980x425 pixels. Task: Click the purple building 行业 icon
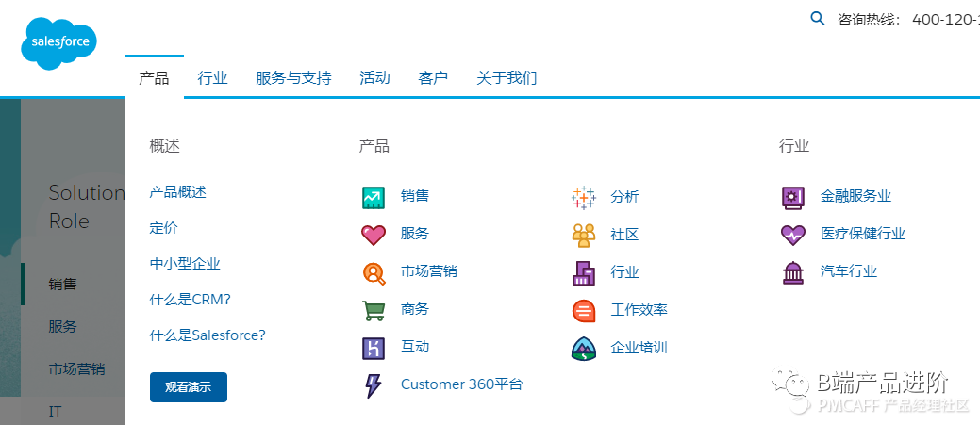tap(583, 272)
